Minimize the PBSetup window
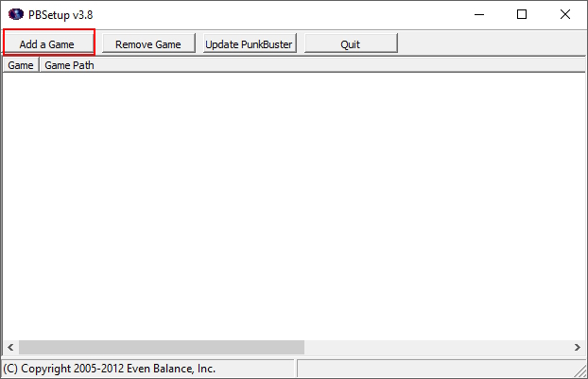This screenshot has height=379, width=588. point(479,14)
